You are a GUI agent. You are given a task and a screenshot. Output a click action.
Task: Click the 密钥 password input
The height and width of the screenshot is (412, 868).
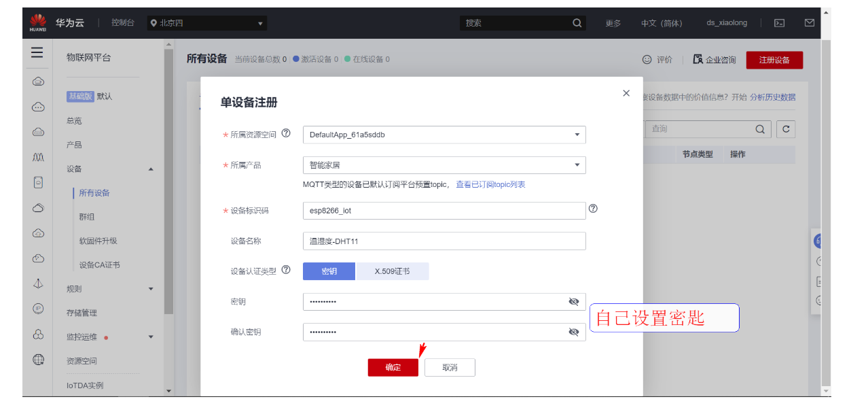pyautogui.click(x=444, y=302)
